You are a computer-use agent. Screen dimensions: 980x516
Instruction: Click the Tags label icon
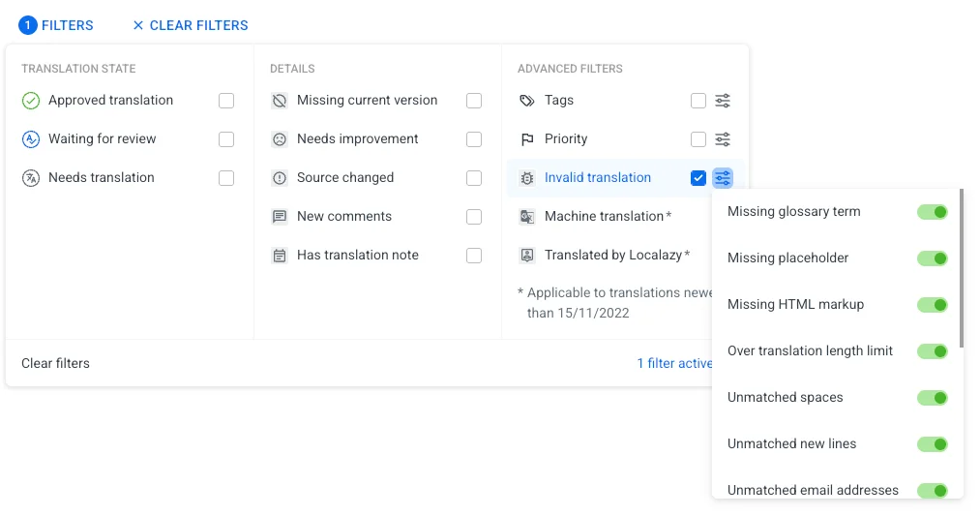(x=527, y=101)
